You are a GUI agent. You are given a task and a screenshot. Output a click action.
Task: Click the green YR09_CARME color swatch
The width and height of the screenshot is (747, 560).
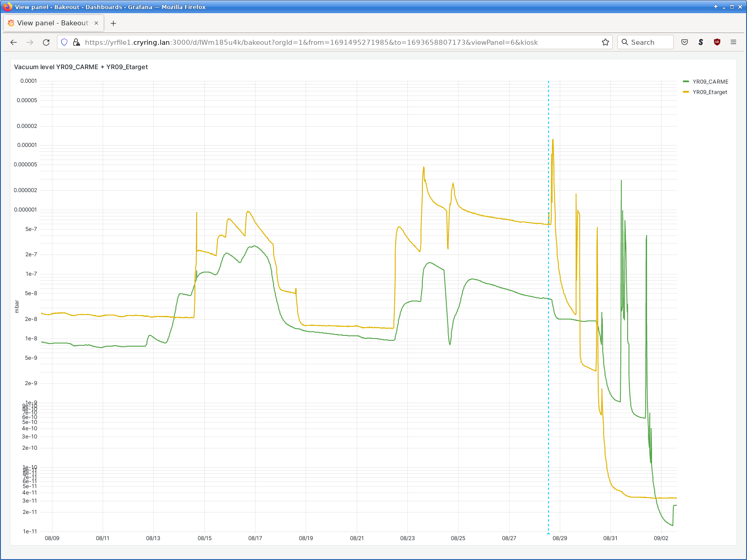(686, 82)
